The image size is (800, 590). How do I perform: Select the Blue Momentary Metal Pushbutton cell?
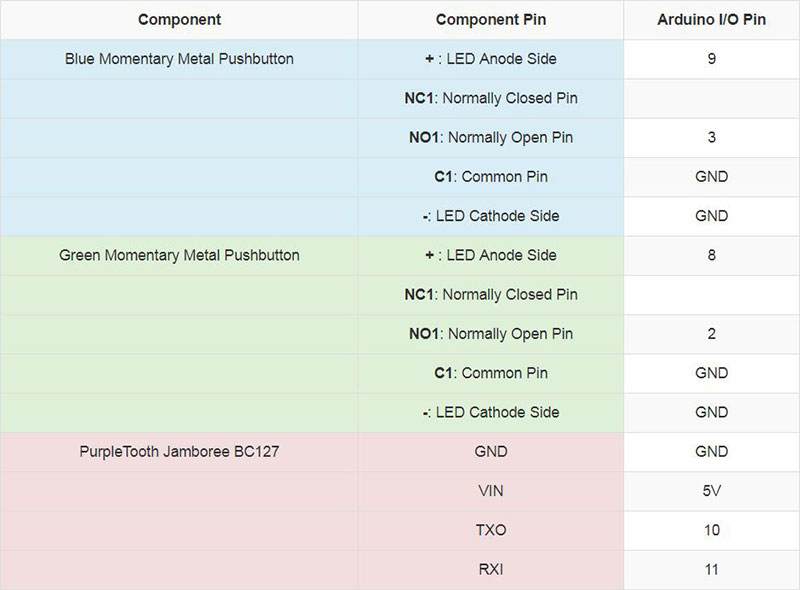tap(179, 59)
